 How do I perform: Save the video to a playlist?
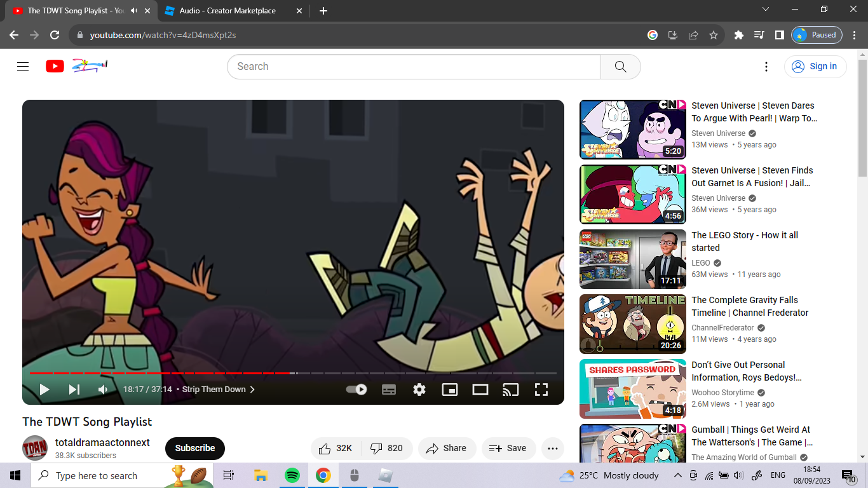tap(508, 448)
